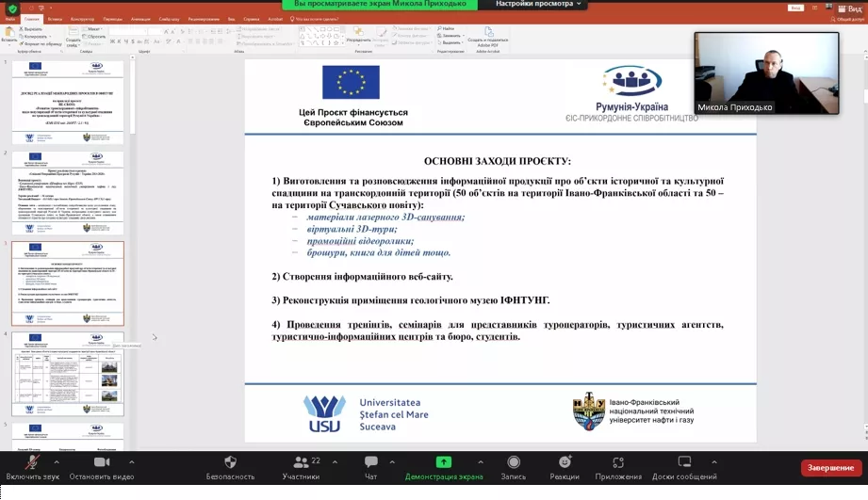Open the Безопасность shield icon
This screenshot has width=868, height=500.
pyautogui.click(x=230, y=463)
